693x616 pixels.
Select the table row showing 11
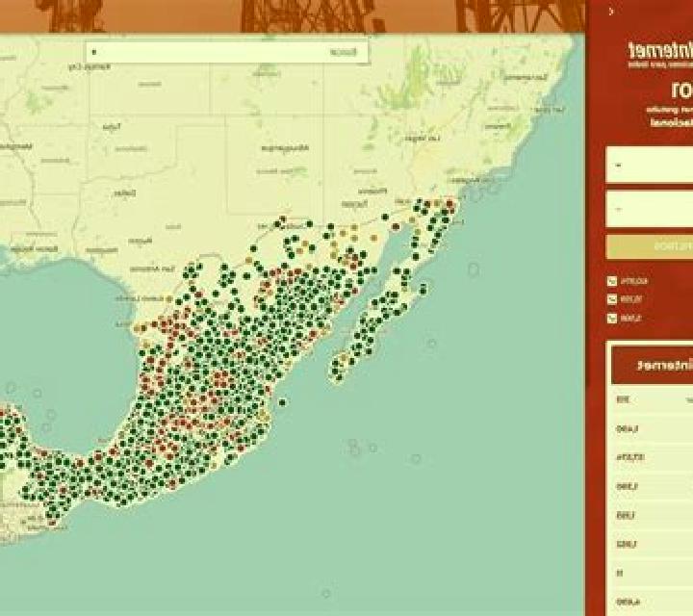click(x=652, y=573)
